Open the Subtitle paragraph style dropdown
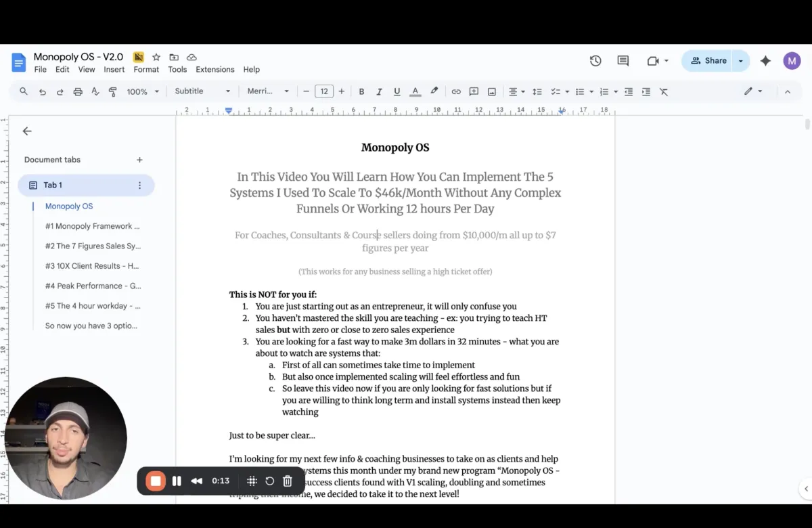Viewport: 812px width, 528px height. 202,91
